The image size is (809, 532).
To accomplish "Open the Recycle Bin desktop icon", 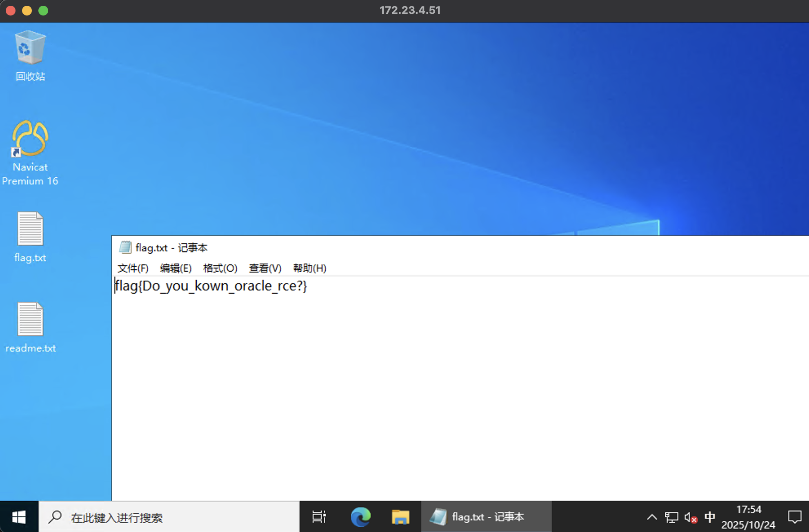I will click(x=30, y=49).
